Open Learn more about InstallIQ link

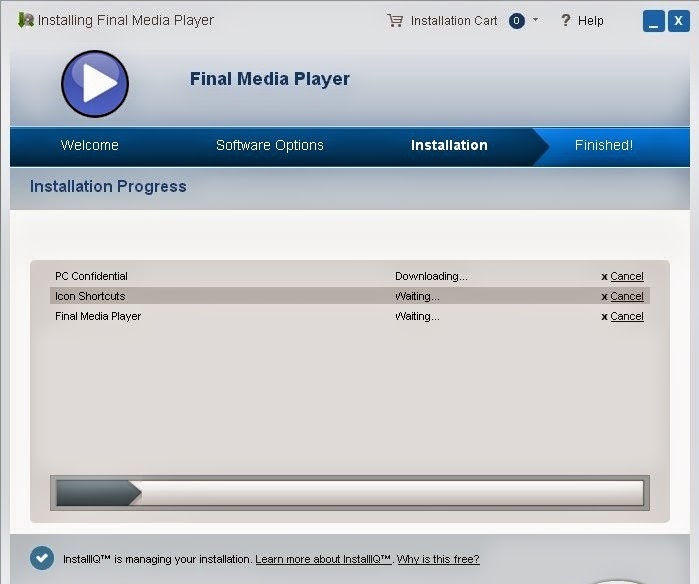click(324, 559)
